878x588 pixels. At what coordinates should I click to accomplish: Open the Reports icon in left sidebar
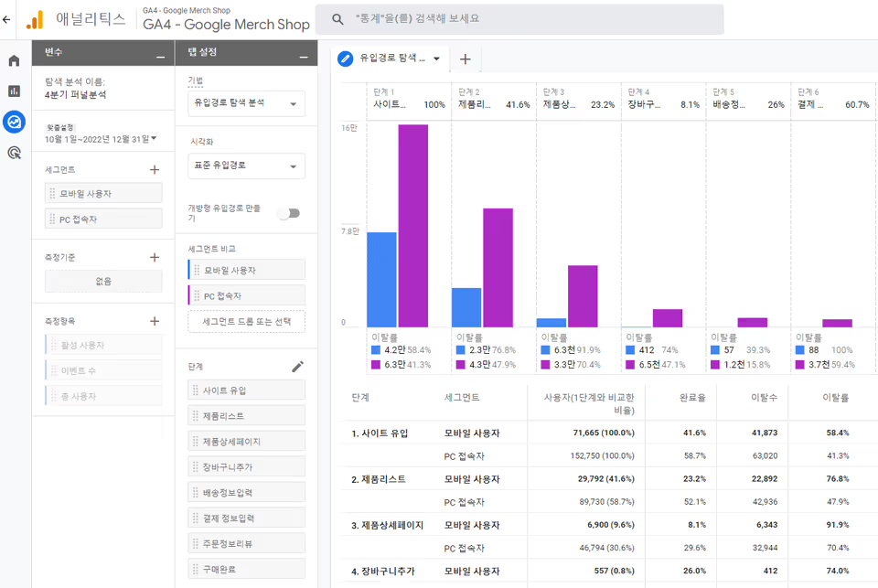(x=14, y=91)
